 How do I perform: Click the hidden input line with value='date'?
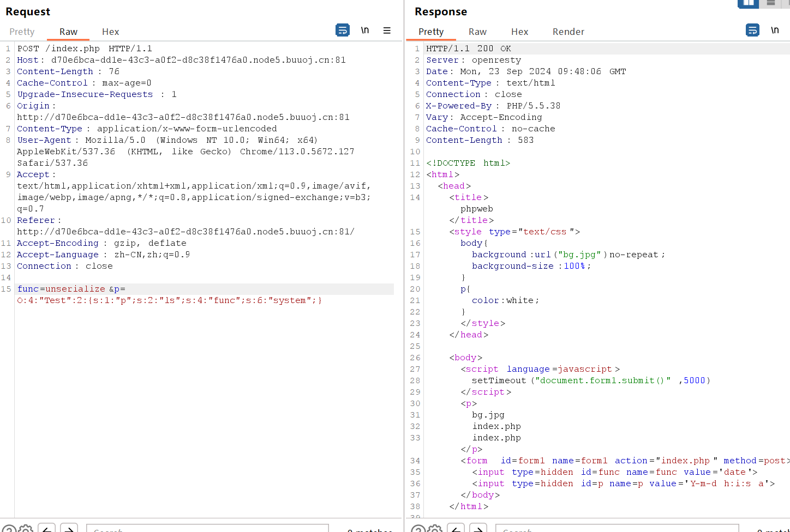[615, 472]
